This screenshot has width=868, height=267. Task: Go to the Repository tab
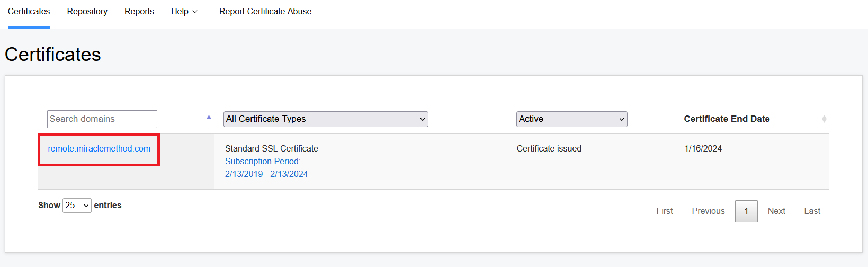[87, 12]
